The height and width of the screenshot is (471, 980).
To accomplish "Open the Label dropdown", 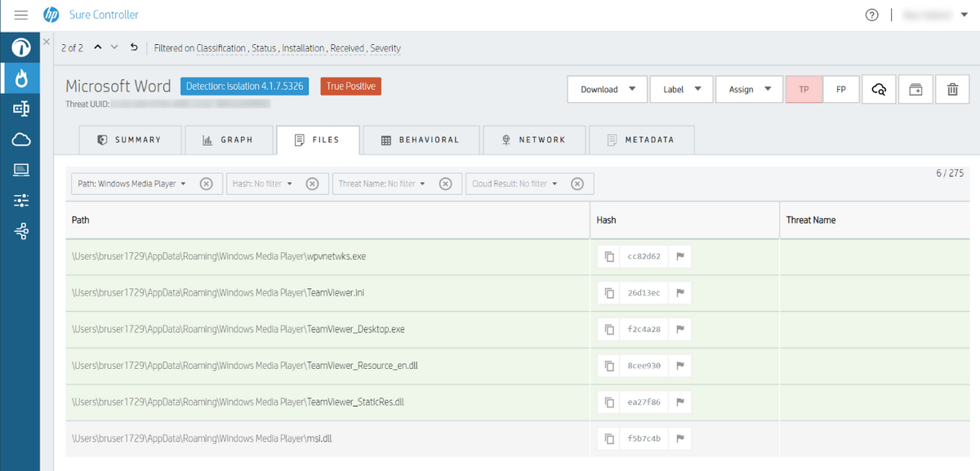I will click(682, 89).
